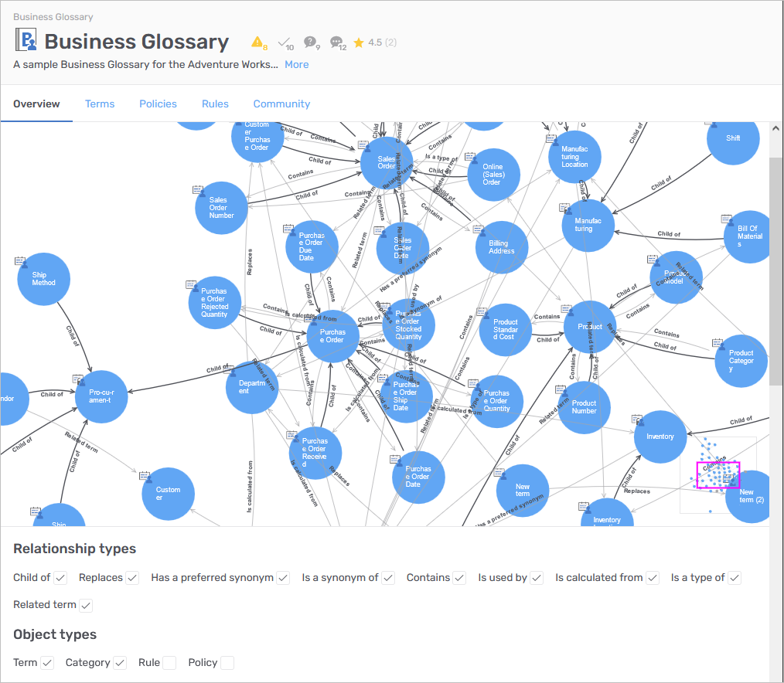Select the Inventory node in graph
The height and width of the screenshot is (683, 784).
pyautogui.click(x=660, y=437)
